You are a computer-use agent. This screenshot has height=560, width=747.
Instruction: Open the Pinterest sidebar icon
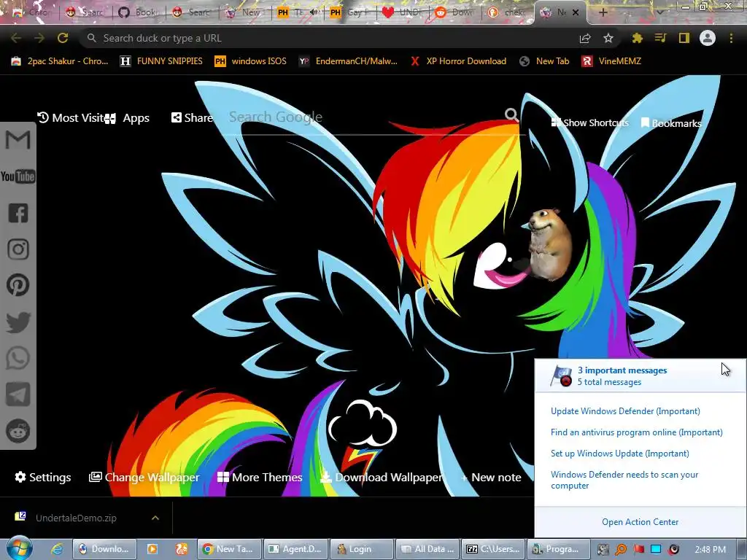click(18, 285)
